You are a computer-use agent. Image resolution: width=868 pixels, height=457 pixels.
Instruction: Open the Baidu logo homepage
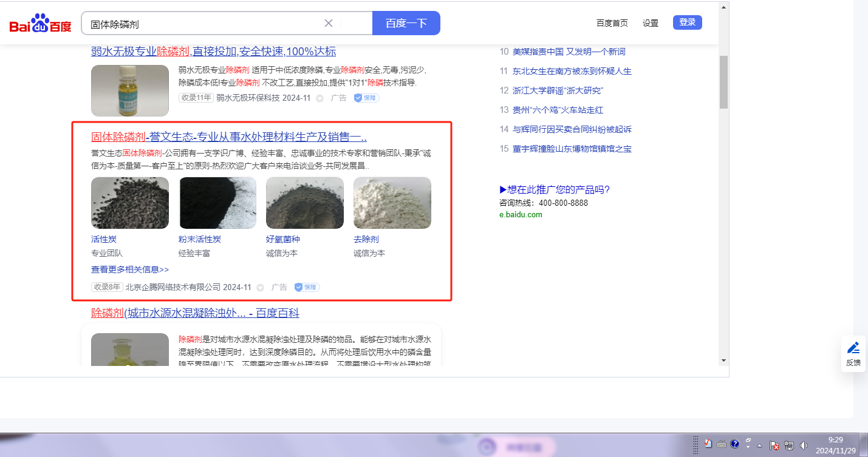point(40,24)
